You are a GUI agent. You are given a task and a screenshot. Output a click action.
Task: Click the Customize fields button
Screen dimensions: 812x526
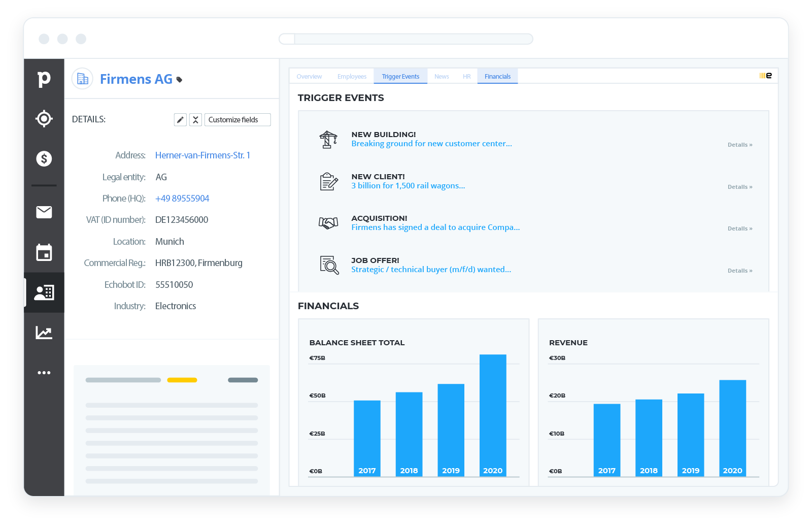pos(237,119)
